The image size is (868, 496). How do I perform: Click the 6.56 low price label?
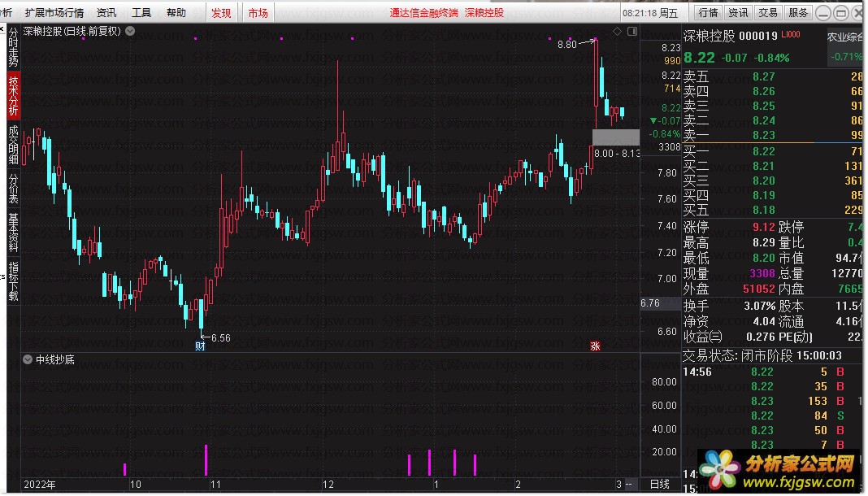click(221, 338)
